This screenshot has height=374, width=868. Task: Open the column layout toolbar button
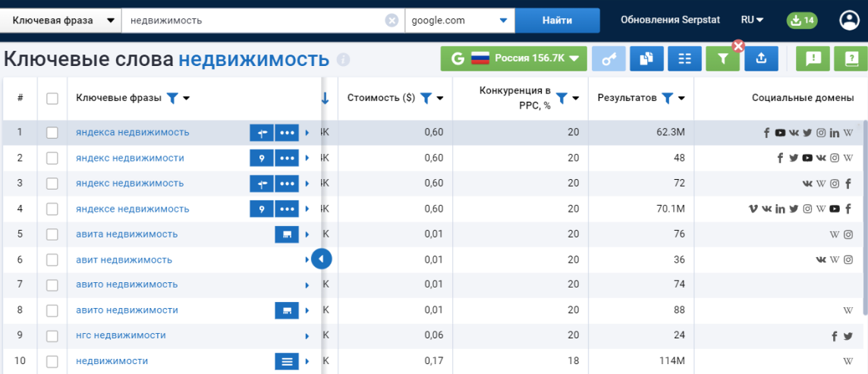[685, 58]
